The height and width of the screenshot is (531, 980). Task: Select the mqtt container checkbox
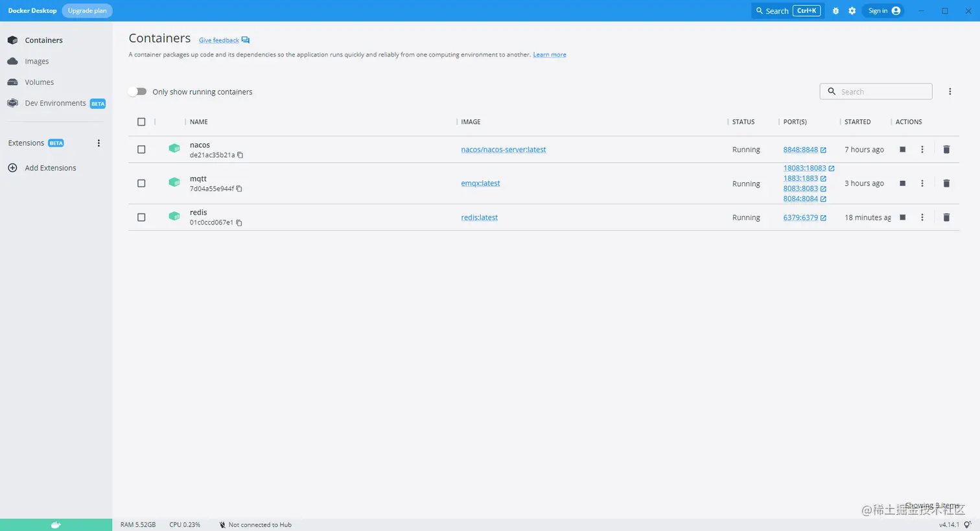(141, 183)
